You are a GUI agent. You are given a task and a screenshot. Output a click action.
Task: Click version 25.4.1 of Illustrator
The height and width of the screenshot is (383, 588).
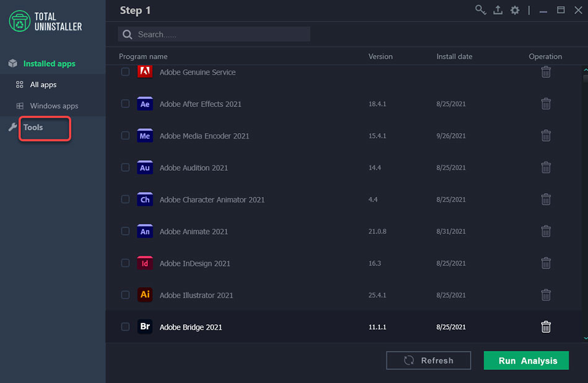377,295
